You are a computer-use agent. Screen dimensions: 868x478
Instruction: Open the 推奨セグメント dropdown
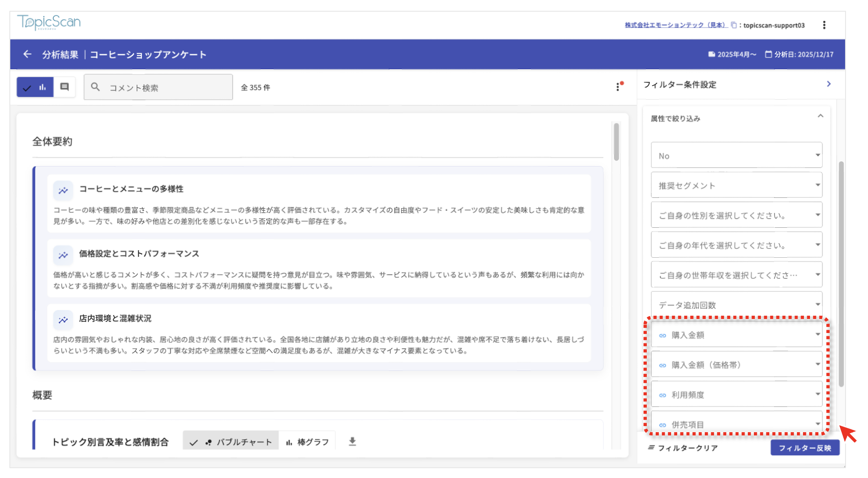point(736,186)
